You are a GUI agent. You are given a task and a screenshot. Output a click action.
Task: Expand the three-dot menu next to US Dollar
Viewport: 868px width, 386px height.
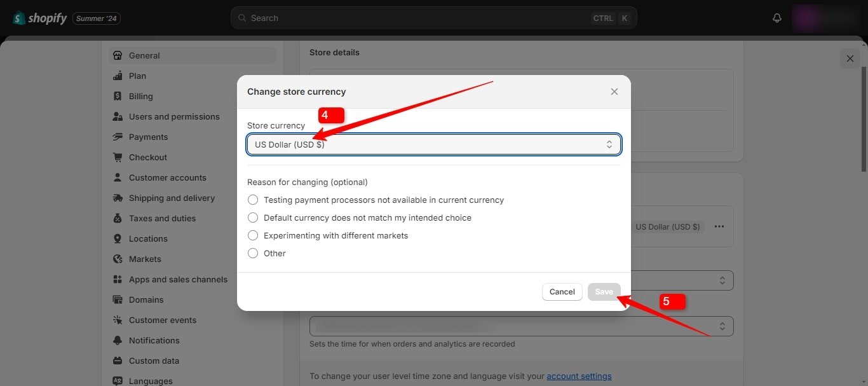click(x=719, y=226)
